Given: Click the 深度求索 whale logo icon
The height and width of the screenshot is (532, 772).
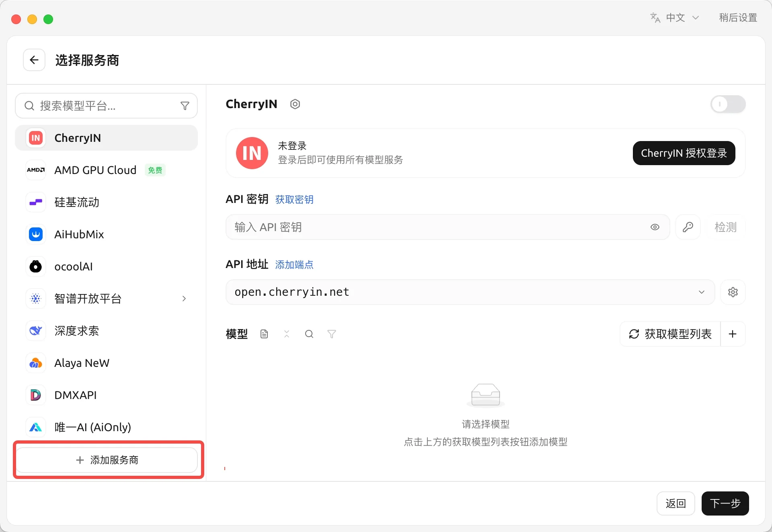Looking at the screenshot, I should pyautogui.click(x=36, y=331).
